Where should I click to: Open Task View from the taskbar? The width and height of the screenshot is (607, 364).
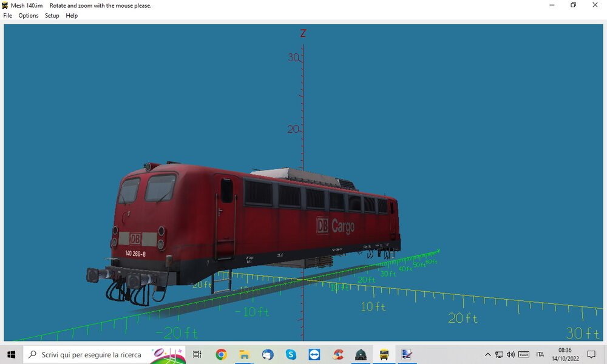pyautogui.click(x=197, y=354)
